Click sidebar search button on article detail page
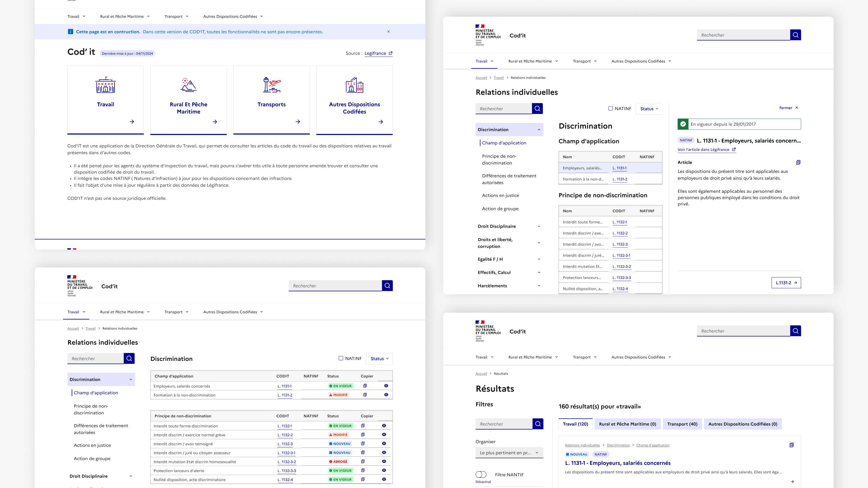868x488 pixels. [537, 108]
